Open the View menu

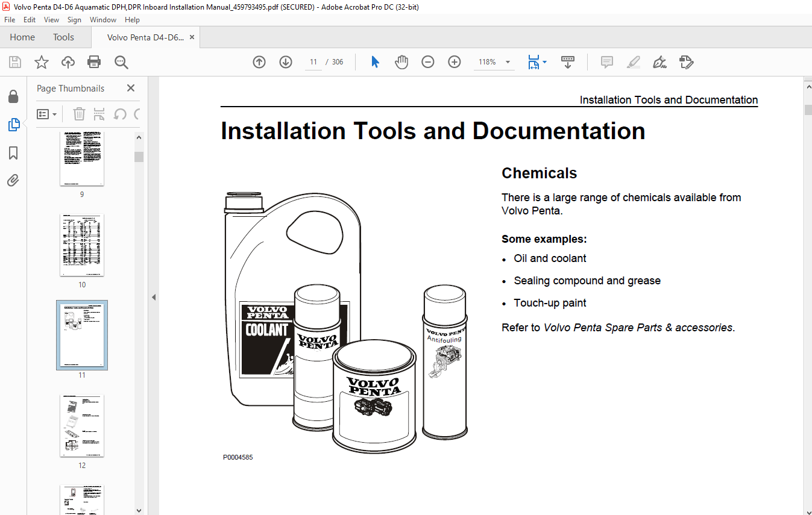[x=52, y=20]
